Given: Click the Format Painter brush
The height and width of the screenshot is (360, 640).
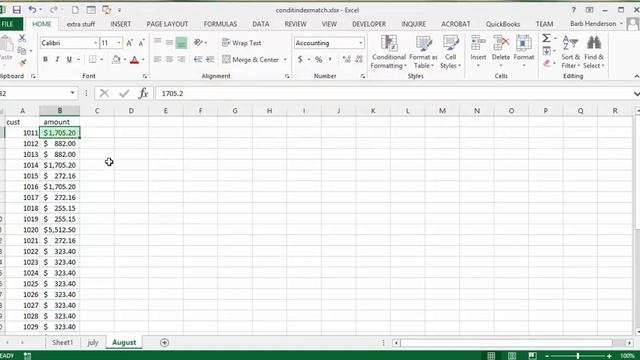Looking at the screenshot, I should (x=22, y=62).
